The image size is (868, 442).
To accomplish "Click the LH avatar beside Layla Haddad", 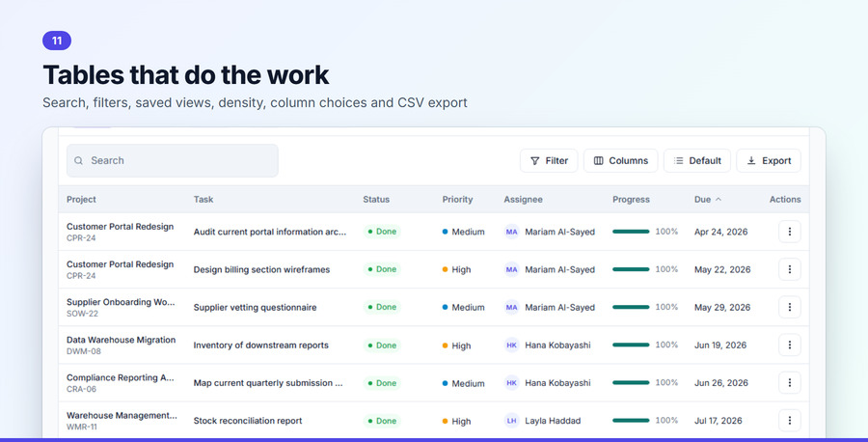I will tap(511, 421).
